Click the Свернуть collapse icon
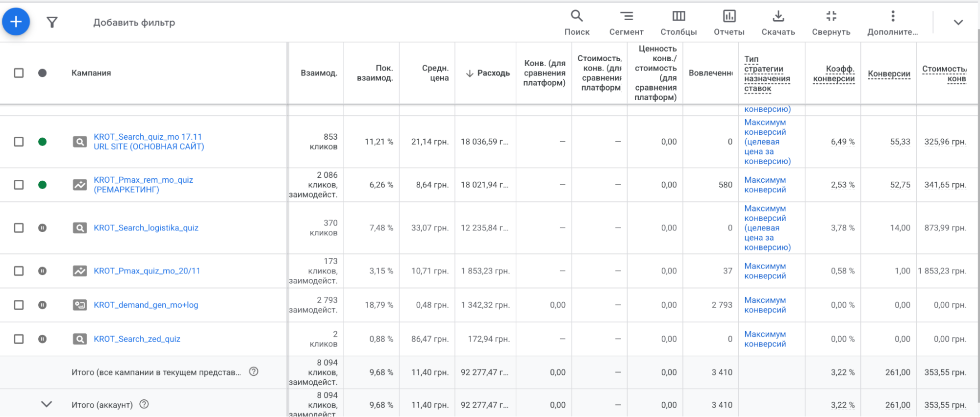The width and height of the screenshot is (980, 417). click(x=831, y=23)
